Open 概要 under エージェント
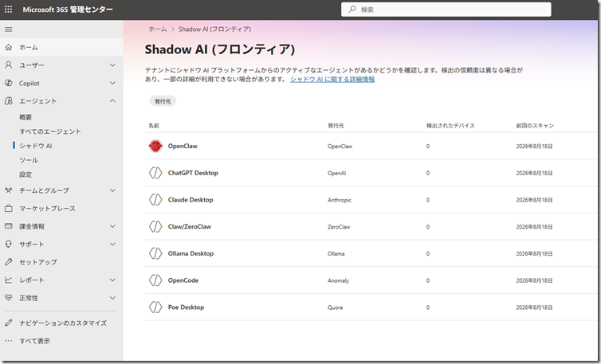Screen dimensions: 601x364 click(26, 117)
